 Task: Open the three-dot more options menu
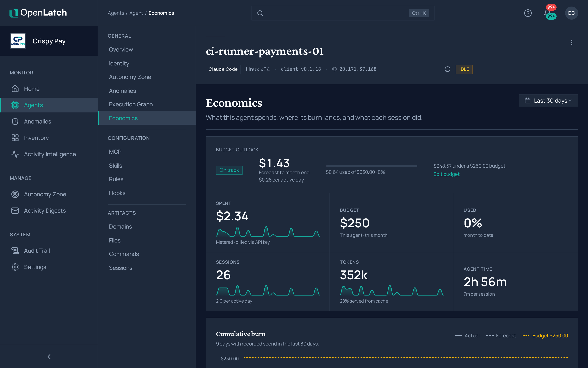(x=571, y=43)
